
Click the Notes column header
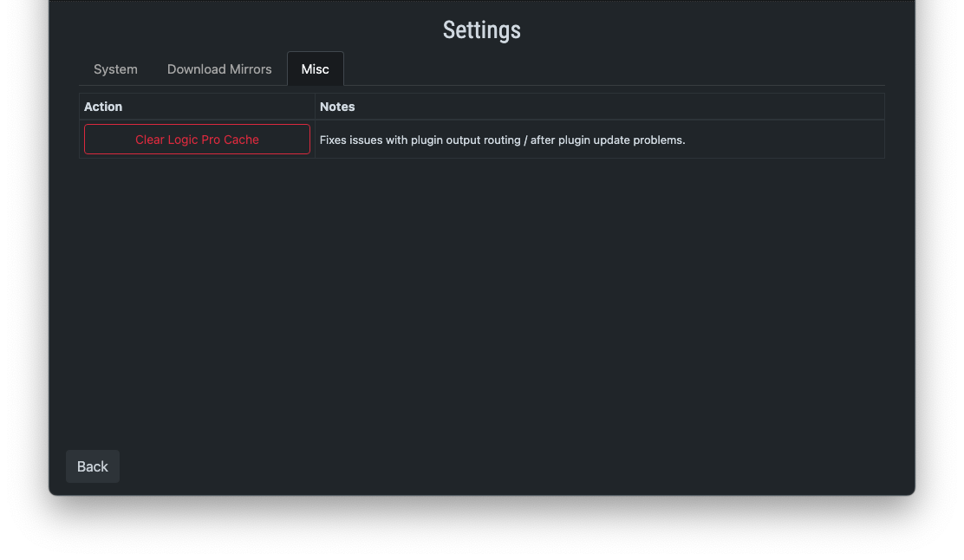pyautogui.click(x=337, y=107)
